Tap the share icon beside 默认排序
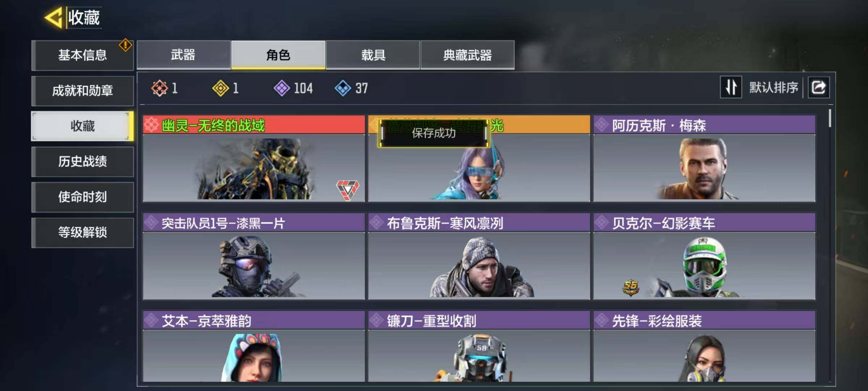Viewport: 868px width, 391px height. pos(819,87)
